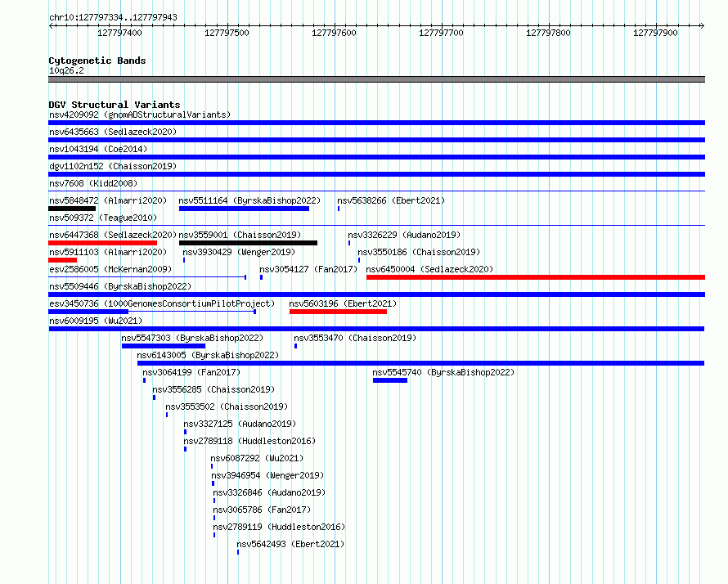Click the nsv3559001 (Chaisson2019) black bar

click(248, 243)
